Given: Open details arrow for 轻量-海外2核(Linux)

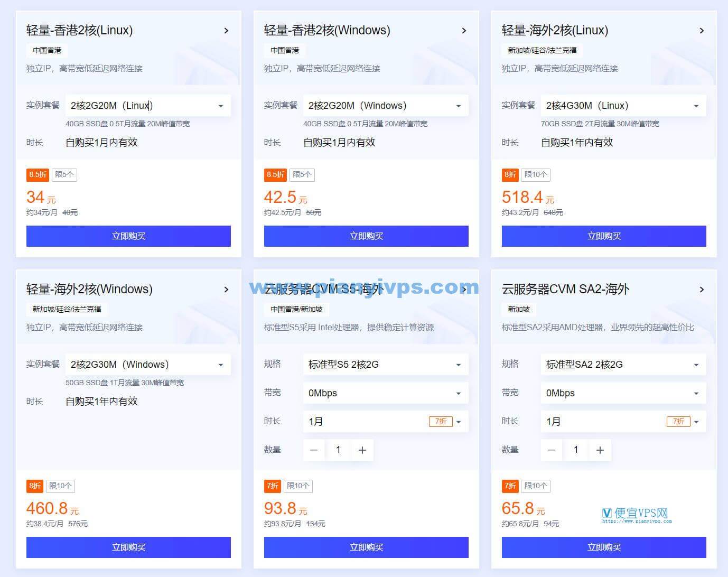Looking at the screenshot, I should tap(702, 31).
